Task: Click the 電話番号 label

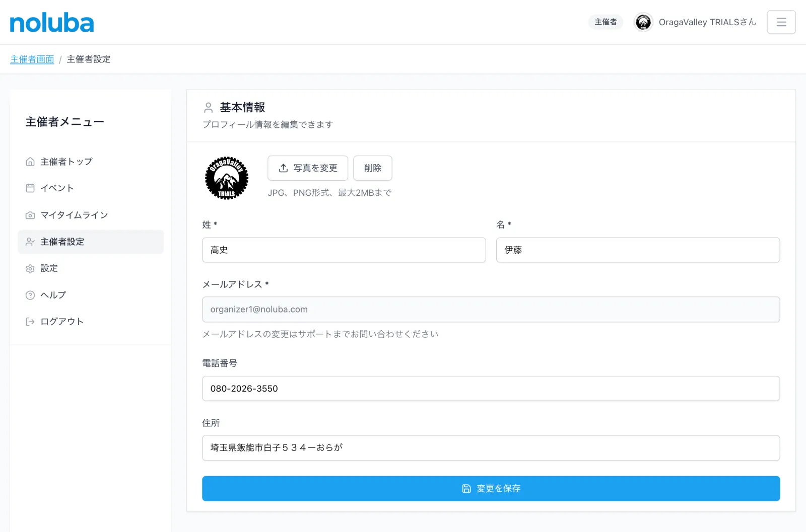Action: pos(220,363)
